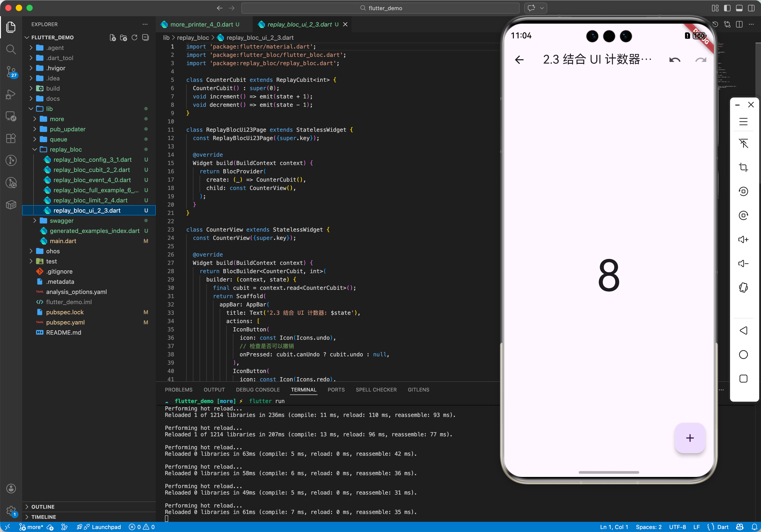The width and height of the screenshot is (761, 532).
Task: Toggle the primary side bar layout button
Action: [x=727, y=8]
